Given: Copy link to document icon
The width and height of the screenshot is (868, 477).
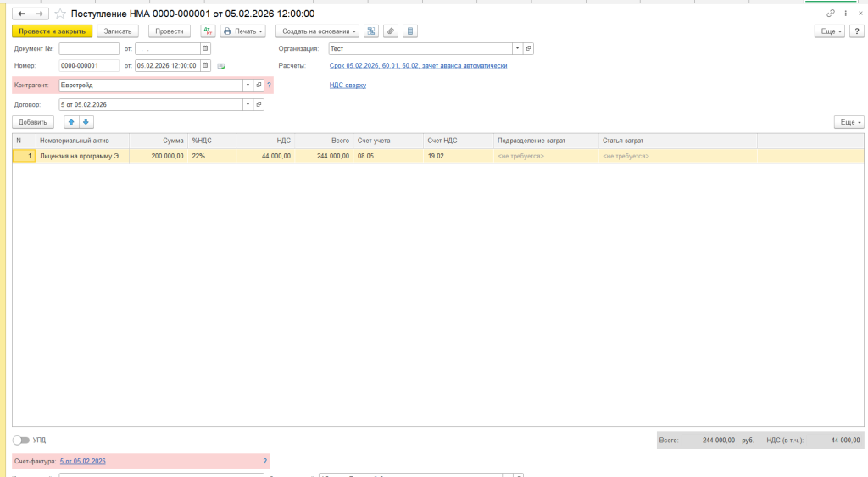Looking at the screenshot, I should point(831,14).
